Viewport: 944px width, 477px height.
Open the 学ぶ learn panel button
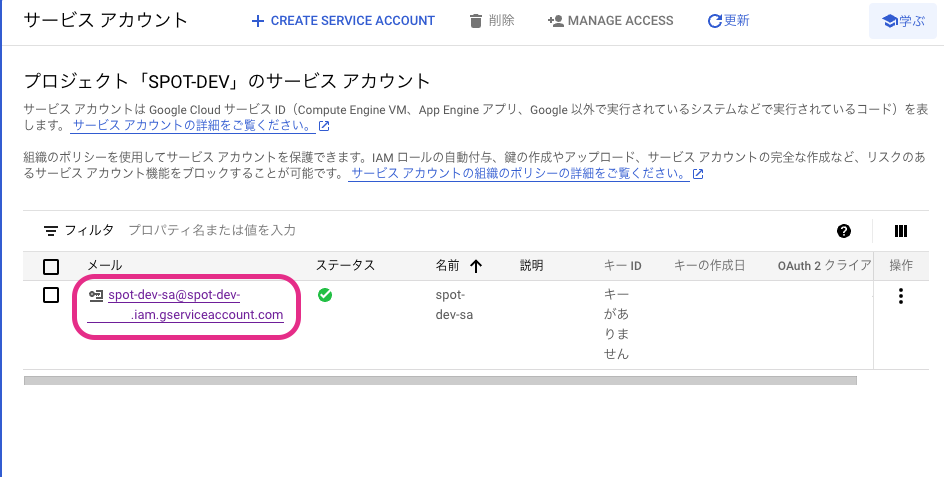click(x=901, y=21)
